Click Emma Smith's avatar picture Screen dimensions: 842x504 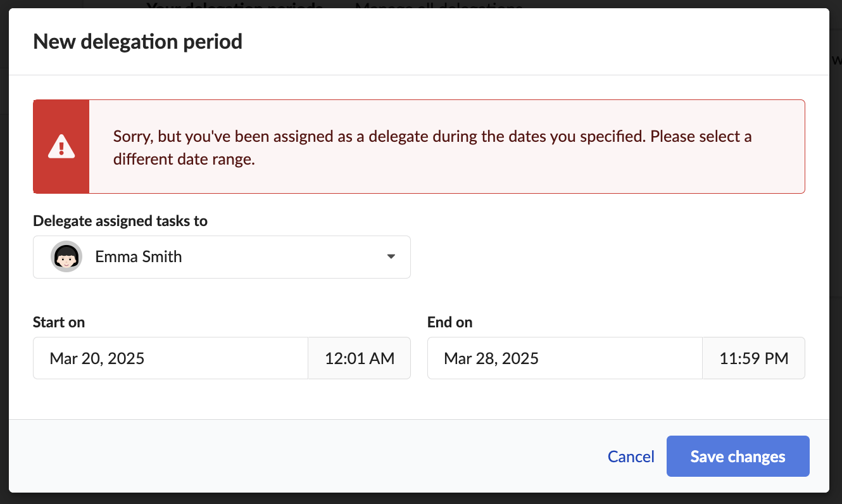coord(66,256)
